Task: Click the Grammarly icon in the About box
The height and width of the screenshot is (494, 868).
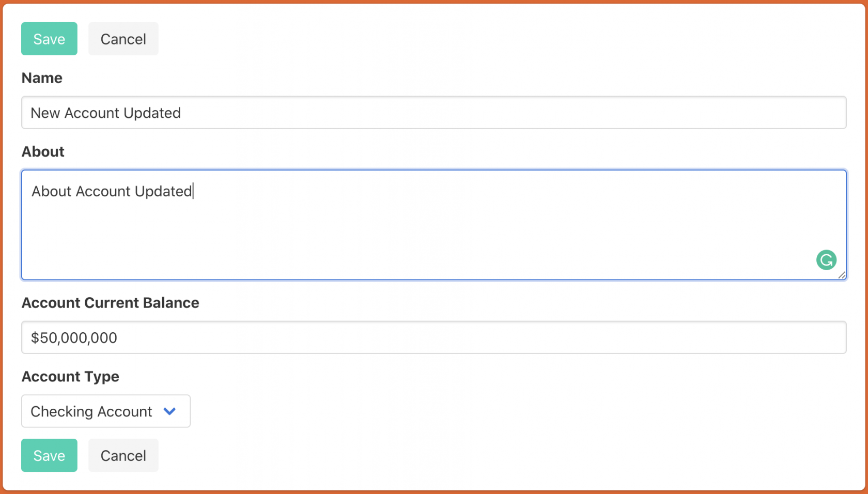Action: pyautogui.click(x=826, y=260)
